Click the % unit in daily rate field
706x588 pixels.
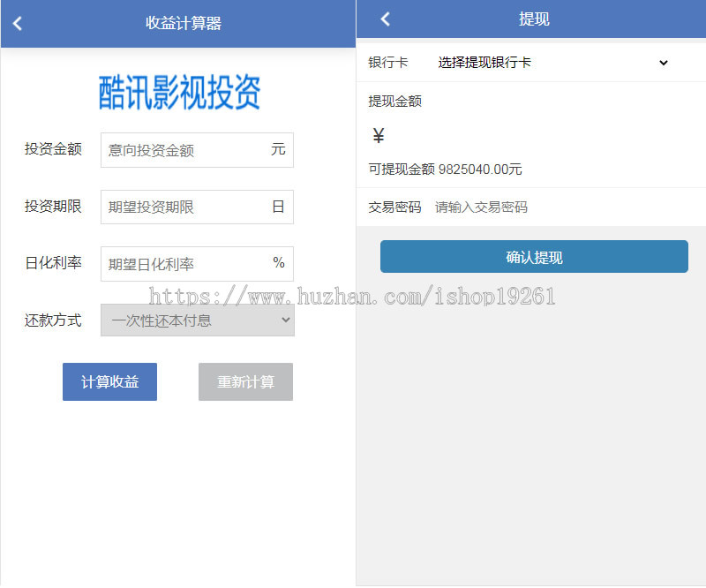click(279, 262)
